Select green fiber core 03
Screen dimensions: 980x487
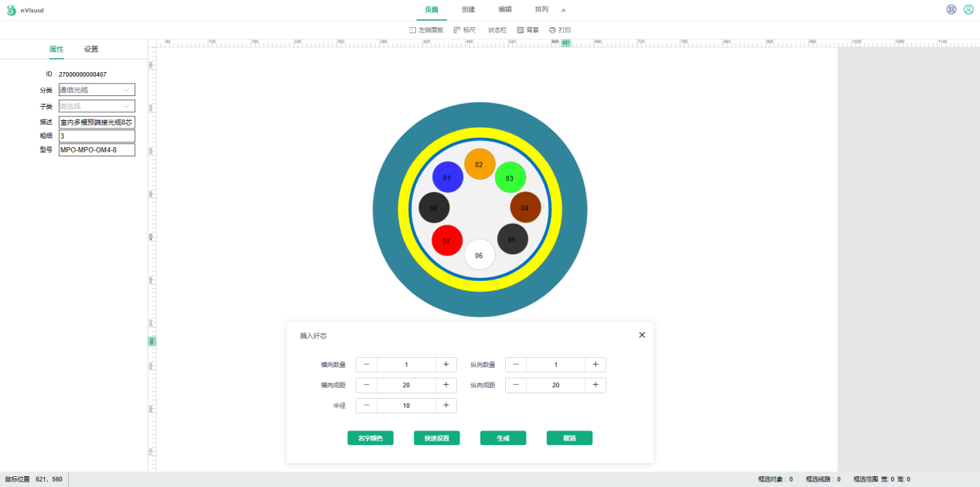tap(510, 178)
